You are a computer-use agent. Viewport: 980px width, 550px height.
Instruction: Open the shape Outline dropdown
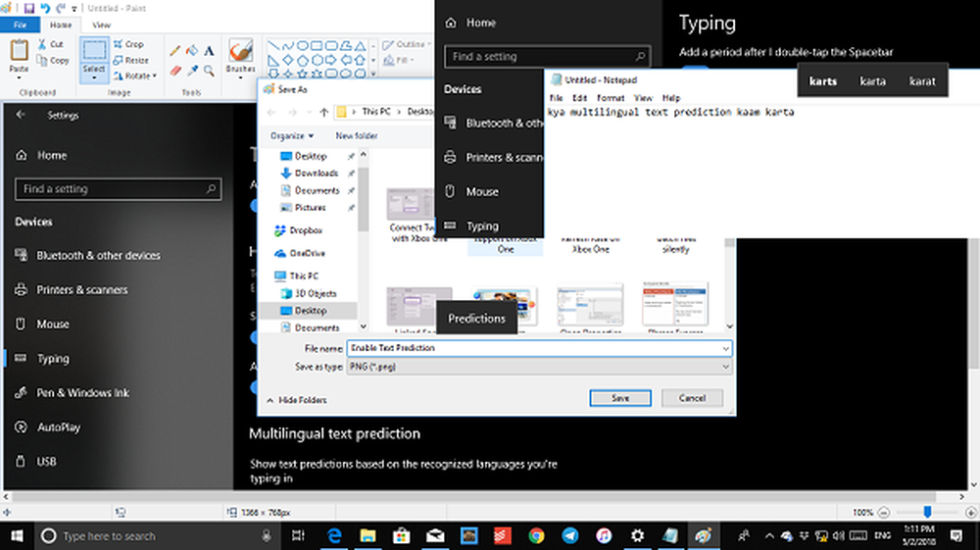point(407,44)
